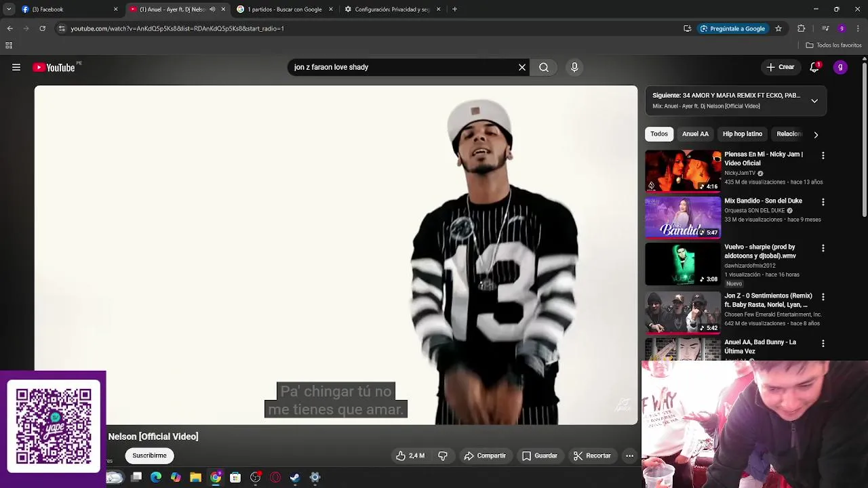This screenshot has height=488, width=868.
Task: Bookmark this page with the star
Action: coord(778,28)
